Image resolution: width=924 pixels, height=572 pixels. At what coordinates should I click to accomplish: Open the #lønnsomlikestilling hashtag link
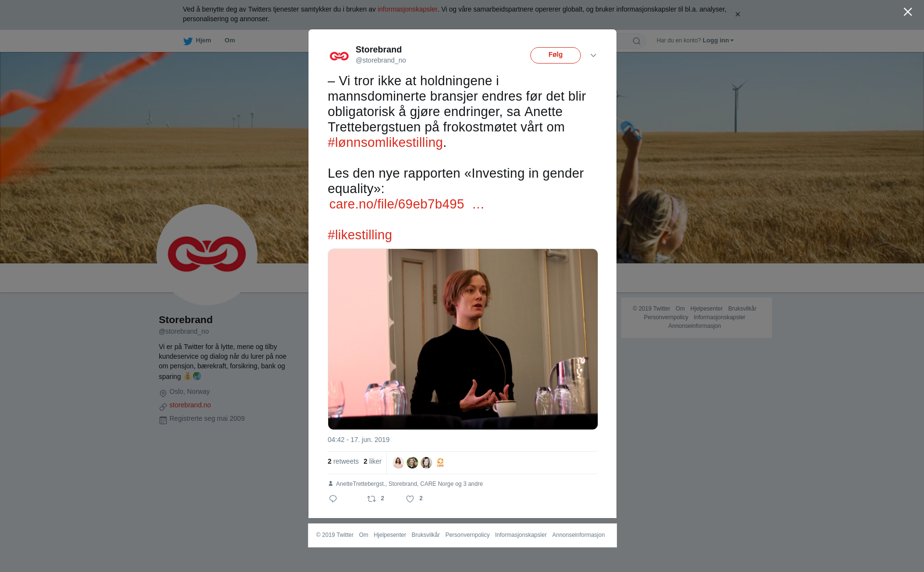[x=385, y=143]
